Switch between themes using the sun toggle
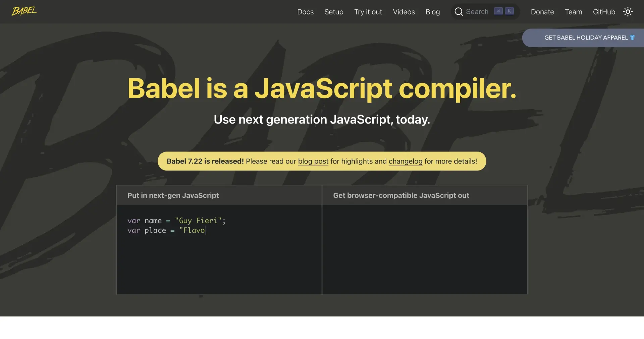The height and width of the screenshot is (339, 644). pos(628,12)
